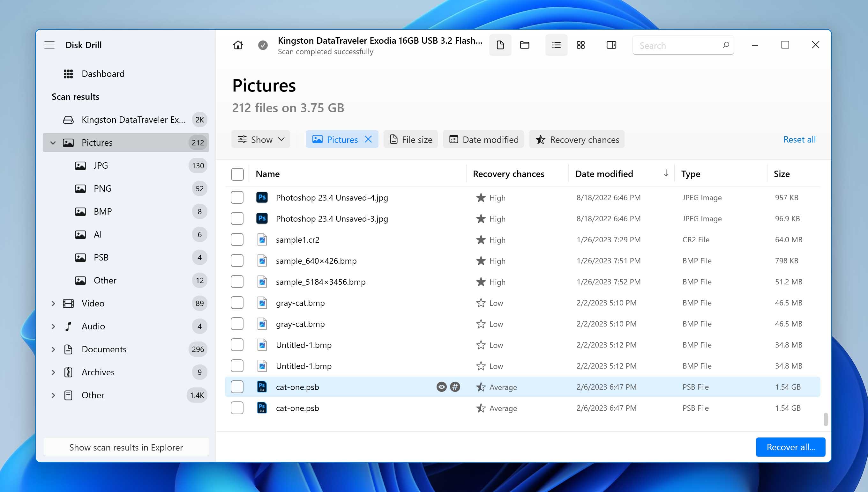Screen dimensions: 868x492
Task: Select AI subcategory in sidebar
Action: tap(126, 234)
